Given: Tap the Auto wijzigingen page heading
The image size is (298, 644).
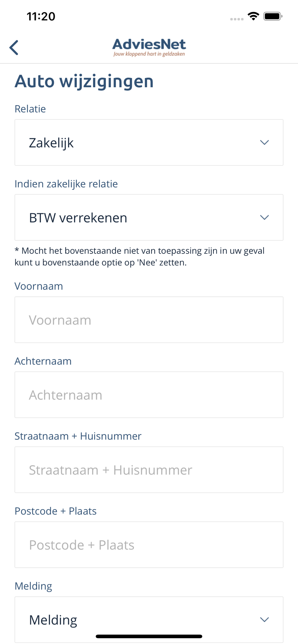Looking at the screenshot, I should (x=84, y=81).
